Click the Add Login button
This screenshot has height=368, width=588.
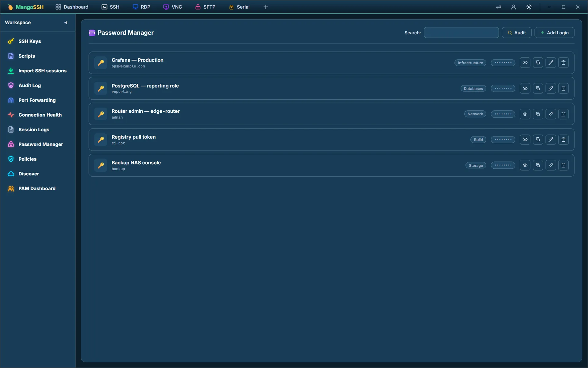(554, 33)
